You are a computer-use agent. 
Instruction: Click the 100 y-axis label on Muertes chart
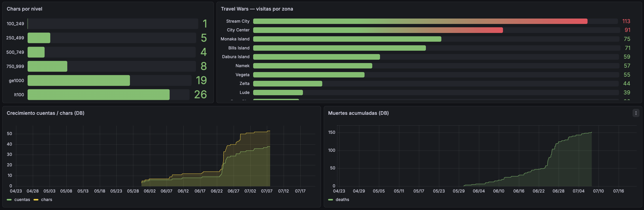click(x=332, y=150)
